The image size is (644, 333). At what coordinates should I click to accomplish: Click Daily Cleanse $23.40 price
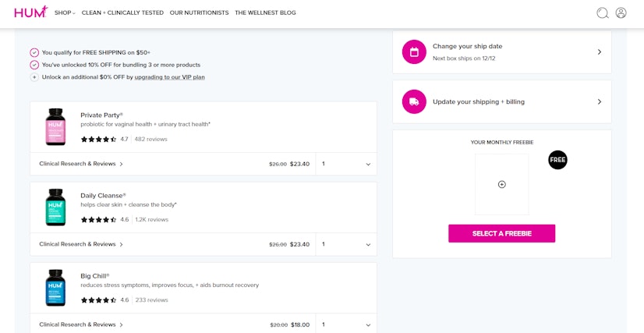click(300, 244)
